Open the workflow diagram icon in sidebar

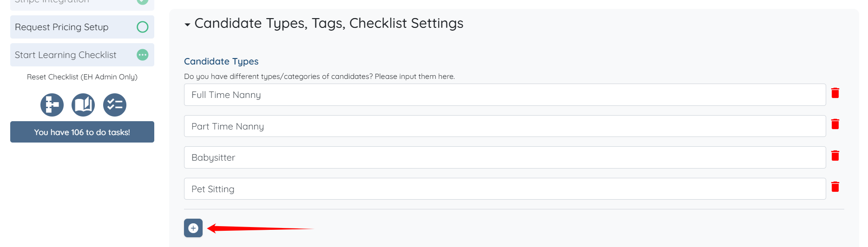point(52,105)
